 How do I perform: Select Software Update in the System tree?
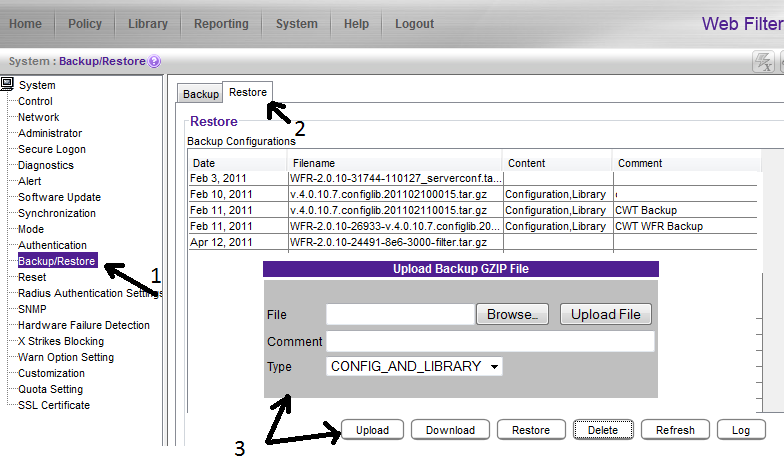coord(59,197)
